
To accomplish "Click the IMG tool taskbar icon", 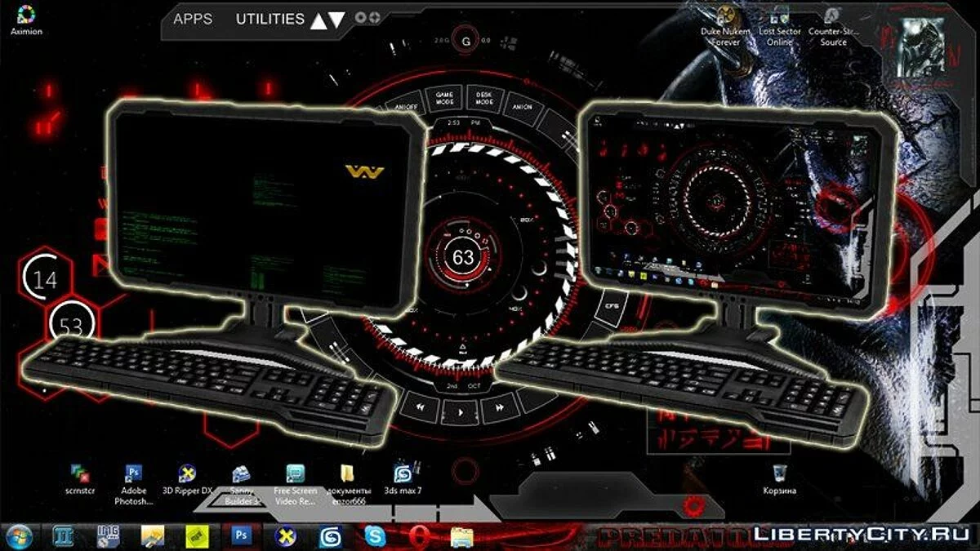I will tap(109, 535).
